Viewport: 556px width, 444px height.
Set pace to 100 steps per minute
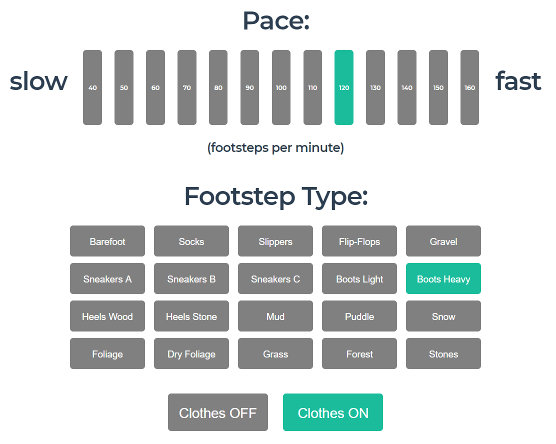pyautogui.click(x=281, y=88)
